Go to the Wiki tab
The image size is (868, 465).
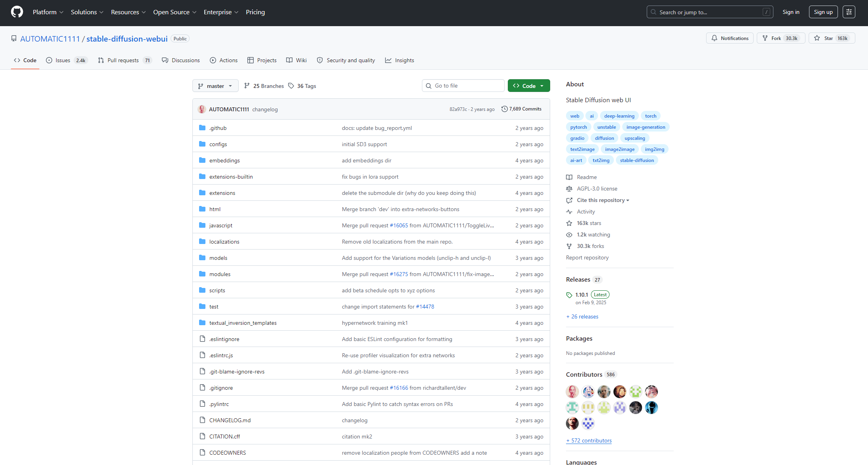click(296, 60)
